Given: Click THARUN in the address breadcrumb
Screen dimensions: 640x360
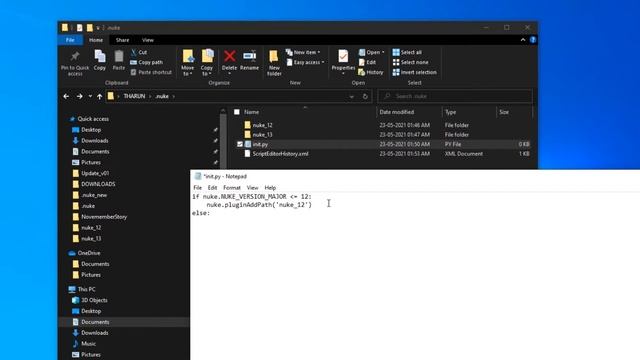Looking at the screenshot, I should click(134, 96).
